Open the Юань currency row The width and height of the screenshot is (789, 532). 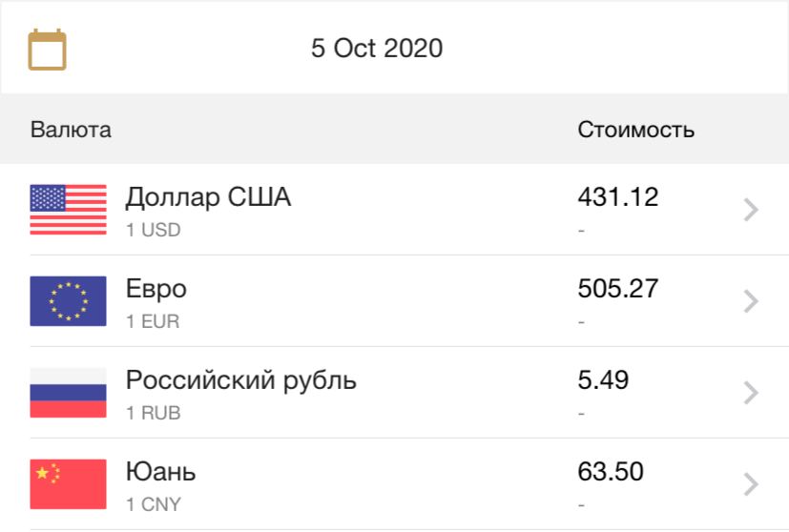pos(395,484)
